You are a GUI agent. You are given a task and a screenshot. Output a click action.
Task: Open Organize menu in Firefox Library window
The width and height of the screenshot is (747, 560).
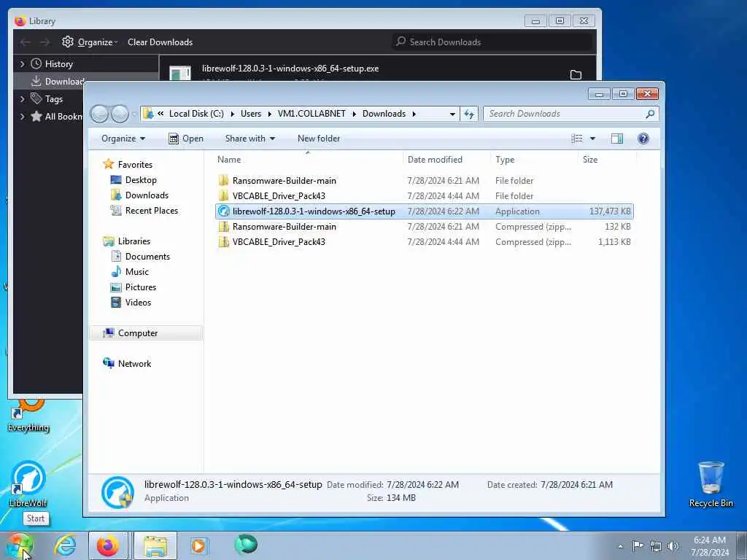tap(90, 42)
